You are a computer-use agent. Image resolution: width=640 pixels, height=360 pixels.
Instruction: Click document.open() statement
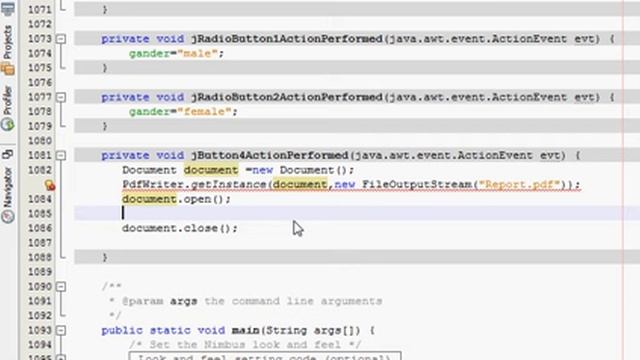point(176,199)
